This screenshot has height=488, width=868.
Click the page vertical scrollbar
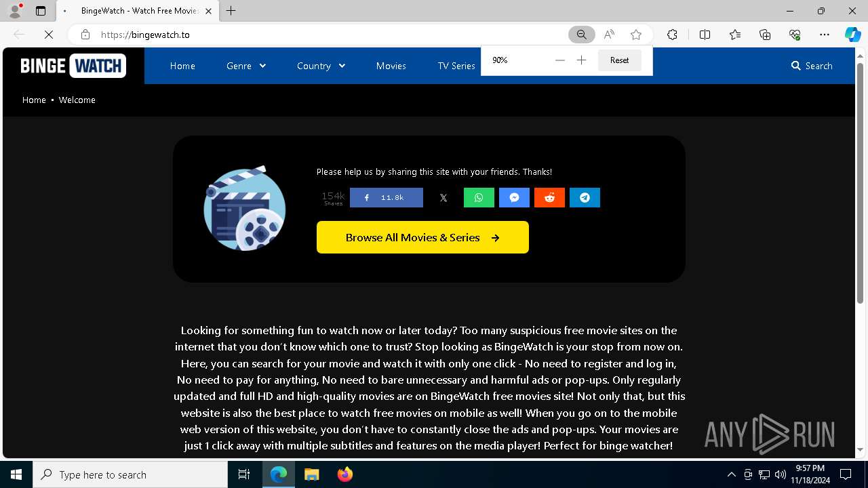pos(861,183)
